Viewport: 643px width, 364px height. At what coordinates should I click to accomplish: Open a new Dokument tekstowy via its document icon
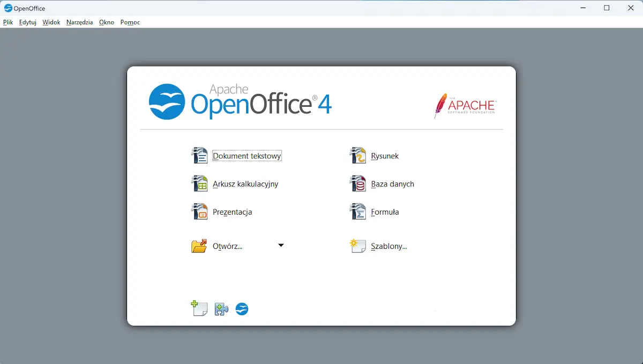(x=199, y=155)
